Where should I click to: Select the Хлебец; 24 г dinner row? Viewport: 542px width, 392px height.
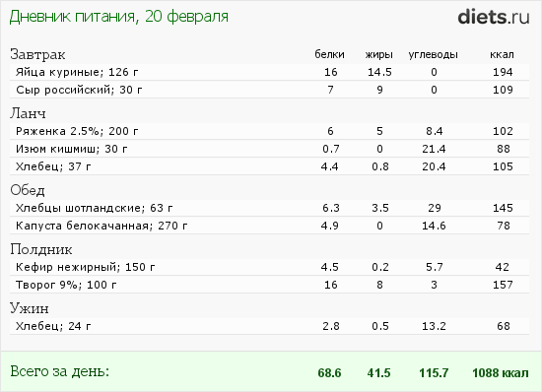[269, 326]
